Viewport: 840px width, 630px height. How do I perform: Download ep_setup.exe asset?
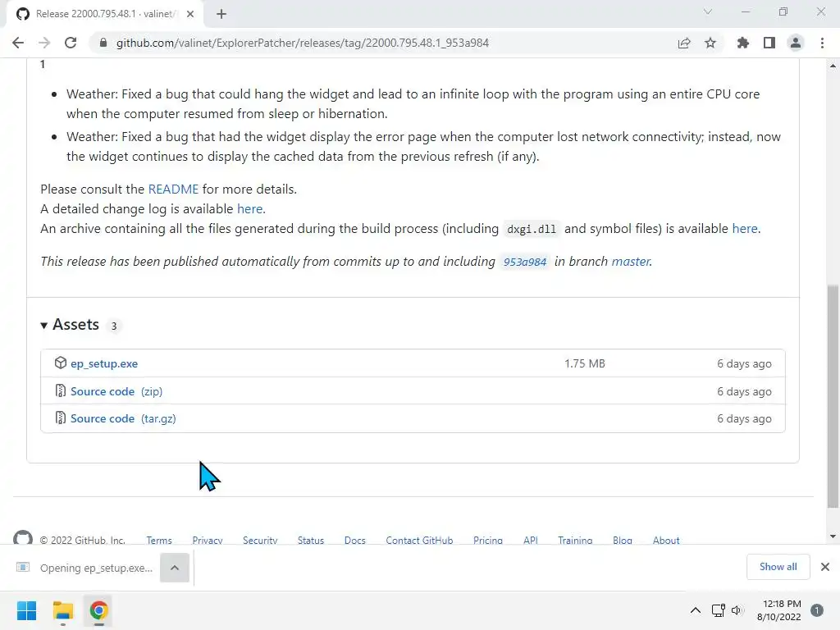pos(104,363)
